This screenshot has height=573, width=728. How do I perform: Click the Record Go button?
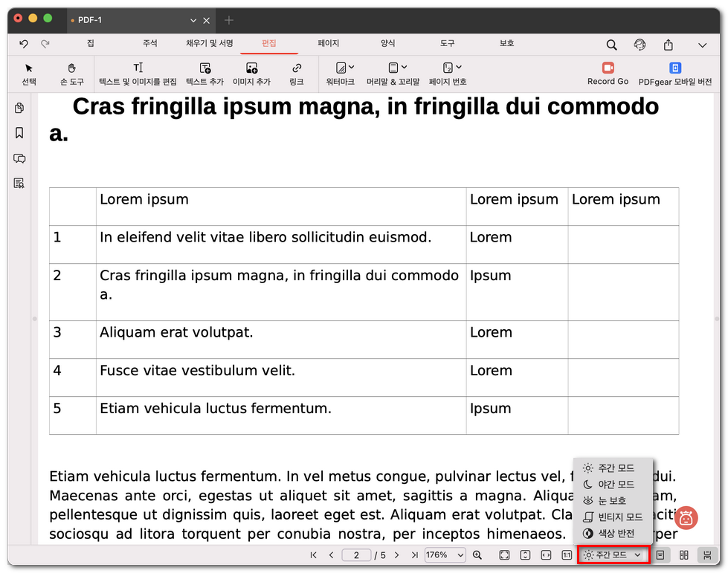608,74
